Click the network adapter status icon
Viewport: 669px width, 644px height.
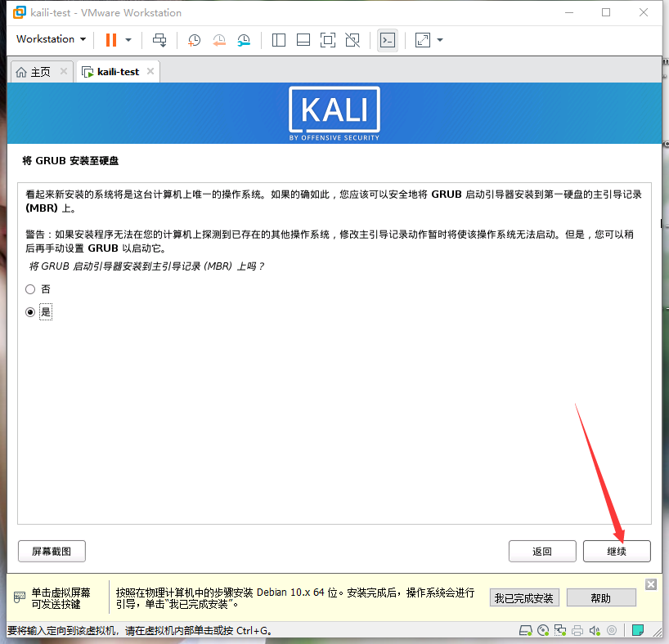click(x=562, y=630)
